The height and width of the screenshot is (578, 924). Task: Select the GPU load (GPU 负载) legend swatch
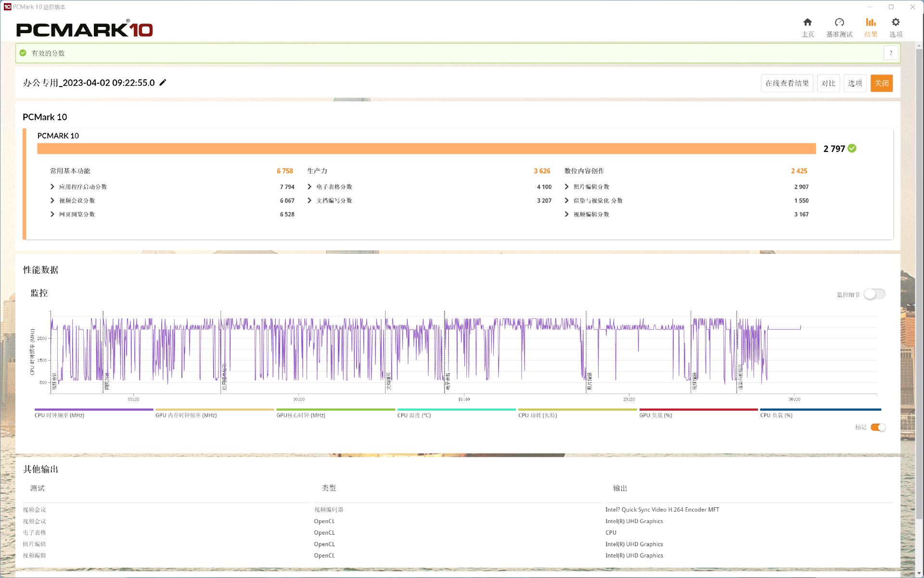(x=698, y=410)
